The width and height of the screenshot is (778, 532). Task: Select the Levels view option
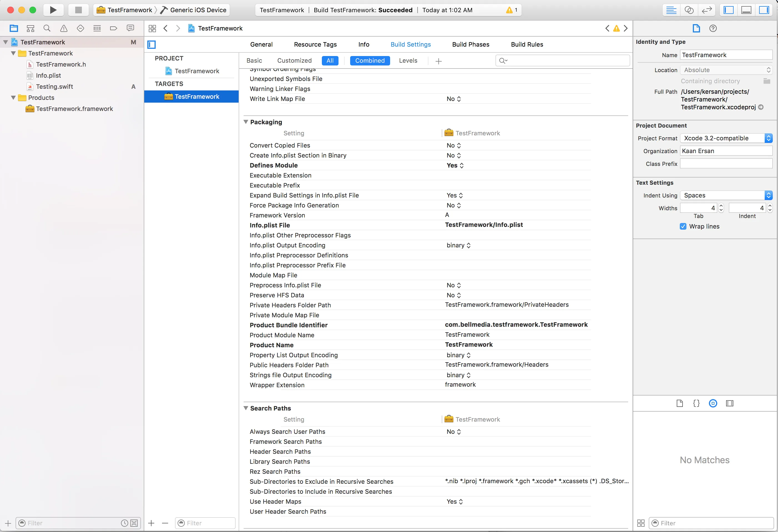click(x=408, y=60)
